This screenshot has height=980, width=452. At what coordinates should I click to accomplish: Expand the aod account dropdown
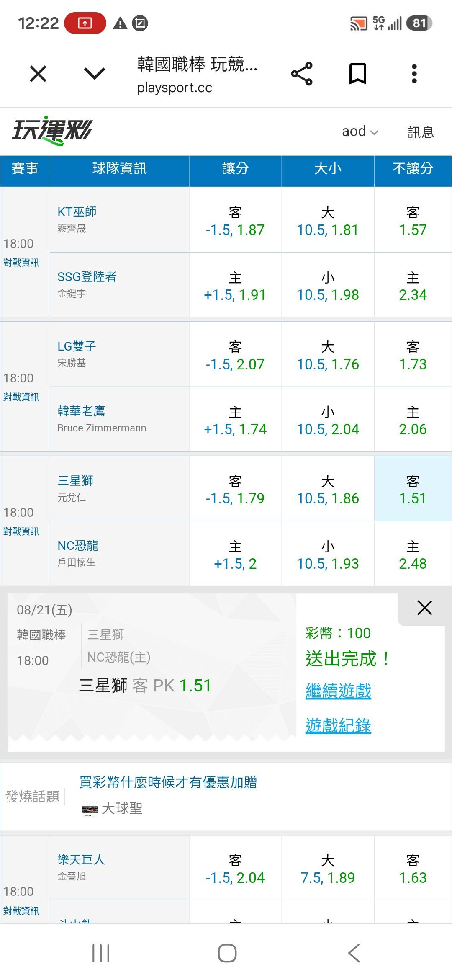360,132
